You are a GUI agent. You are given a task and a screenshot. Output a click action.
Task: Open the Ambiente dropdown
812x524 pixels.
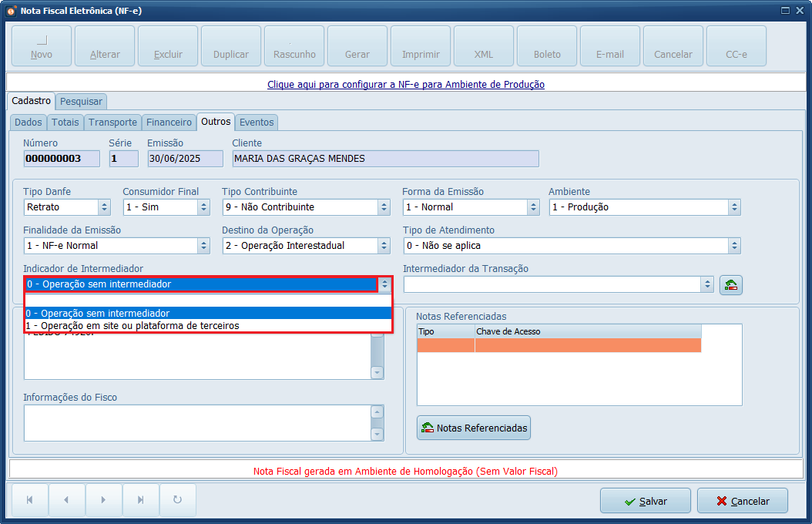point(734,207)
